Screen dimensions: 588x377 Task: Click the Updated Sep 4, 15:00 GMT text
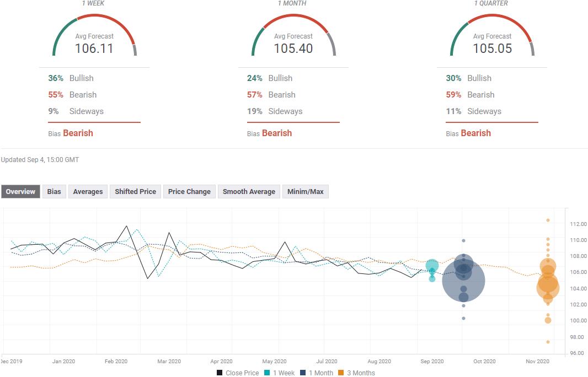(x=40, y=160)
